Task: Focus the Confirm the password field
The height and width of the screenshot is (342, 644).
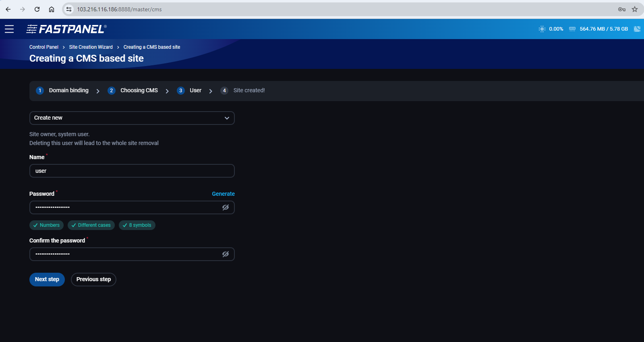Action: [x=132, y=254]
